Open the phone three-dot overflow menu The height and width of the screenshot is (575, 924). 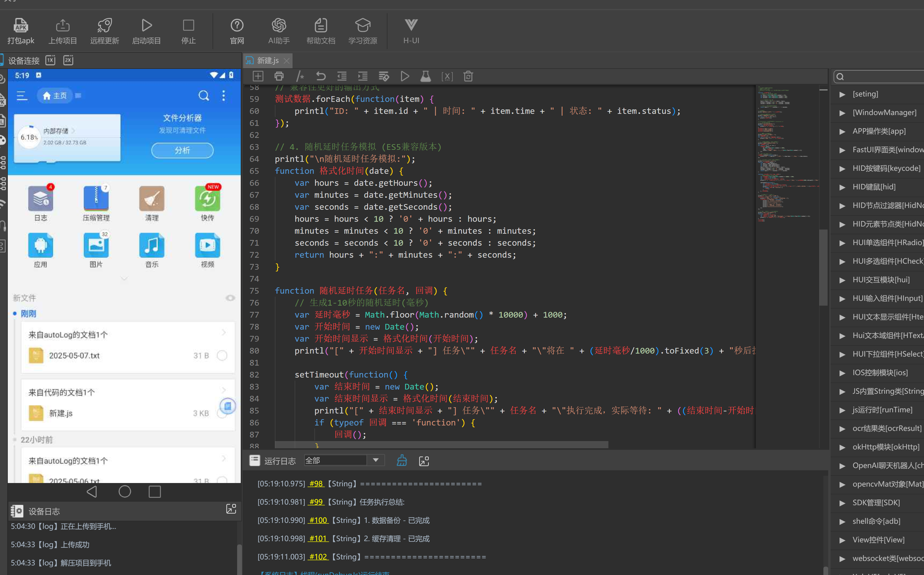point(223,96)
